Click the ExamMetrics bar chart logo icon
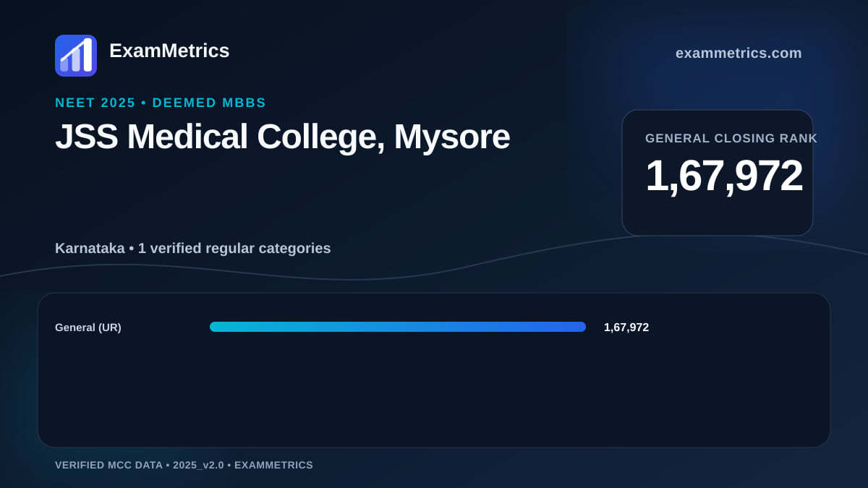Viewport: 868px width, 488px height. [x=76, y=56]
